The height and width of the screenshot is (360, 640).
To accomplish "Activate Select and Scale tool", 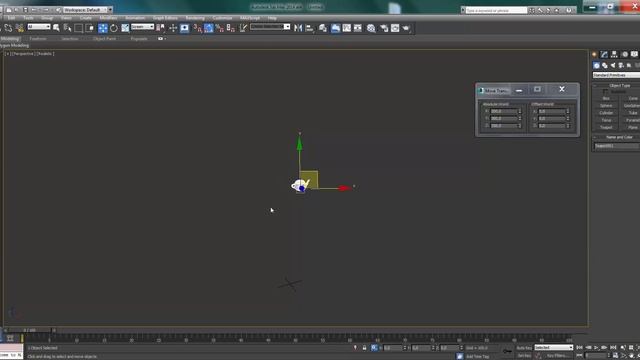I will point(125,28).
